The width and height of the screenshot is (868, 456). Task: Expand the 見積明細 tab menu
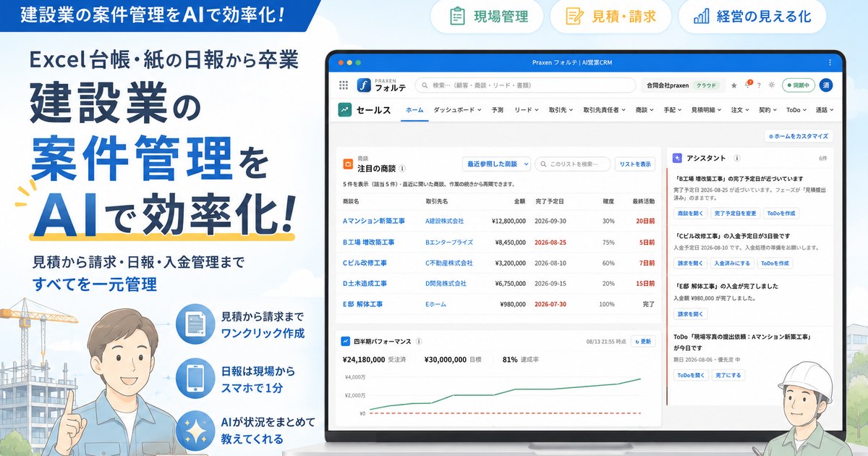coord(707,110)
